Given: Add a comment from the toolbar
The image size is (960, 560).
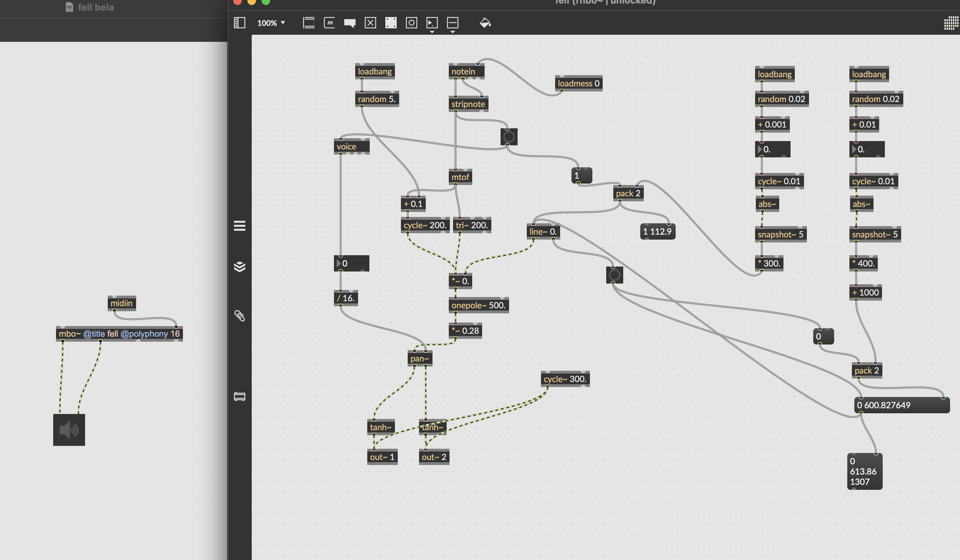Looking at the screenshot, I should click(x=350, y=23).
